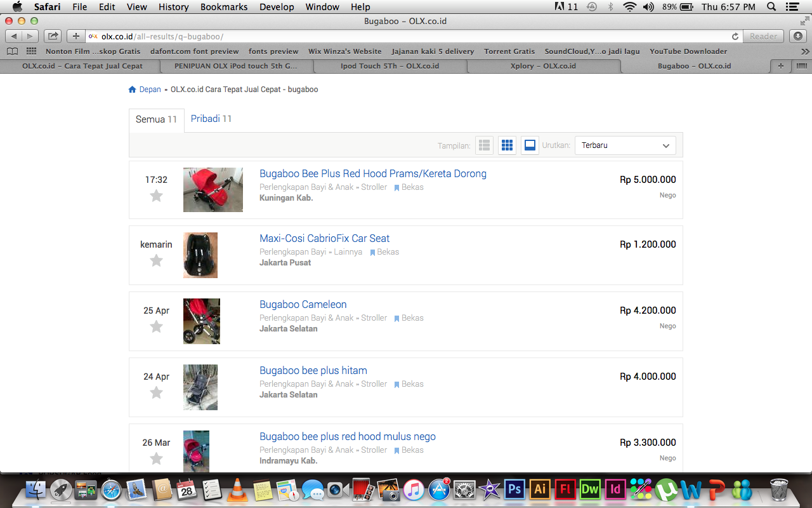This screenshot has height=508, width=812.
Task: Open the Safari application menu
Action: click(47, 7)
